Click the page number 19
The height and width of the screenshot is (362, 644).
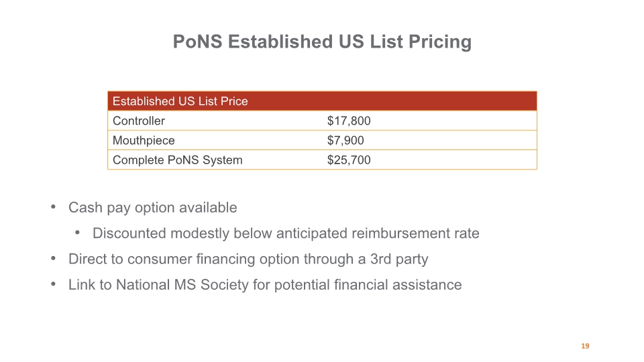[x=585, y=346]
